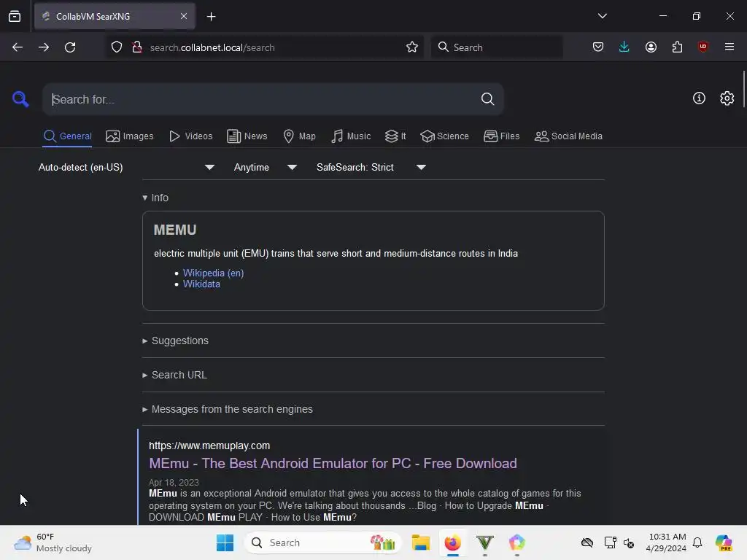Click the network display tray icon
Screen dimensions: 747x560
[610, 542]
